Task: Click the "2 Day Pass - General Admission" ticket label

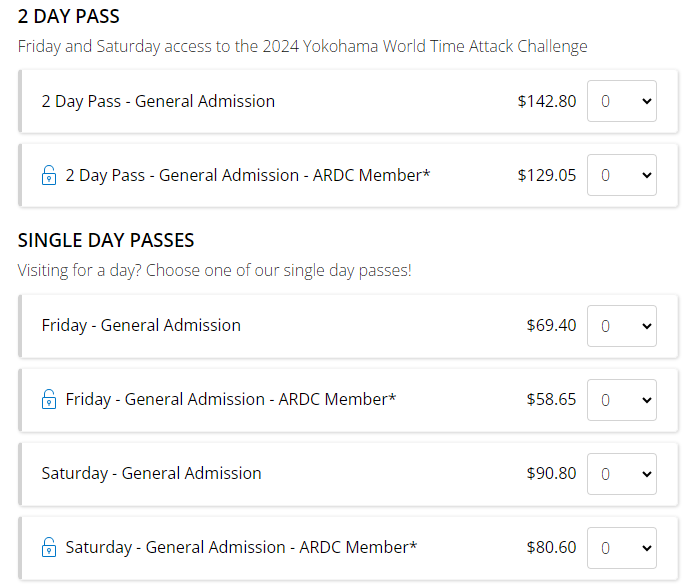Action: coord(158,101)
